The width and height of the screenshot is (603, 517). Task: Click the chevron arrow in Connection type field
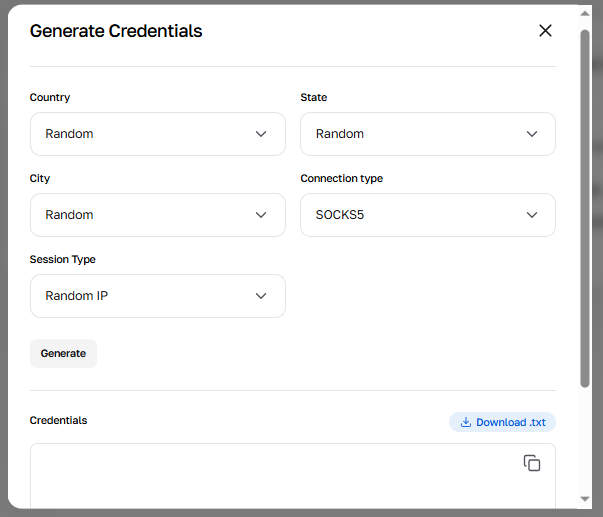[x=532, y=215]
